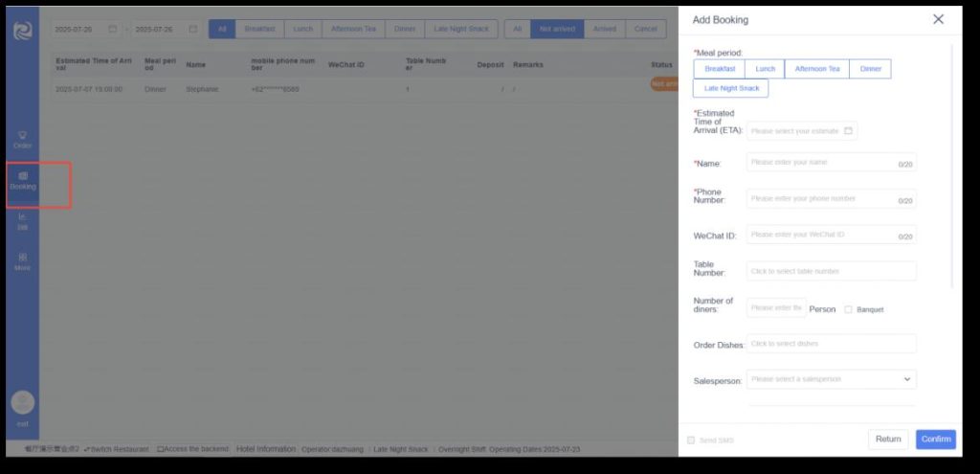
Task: Close the Add Booking panel
Action: point(938,19)
